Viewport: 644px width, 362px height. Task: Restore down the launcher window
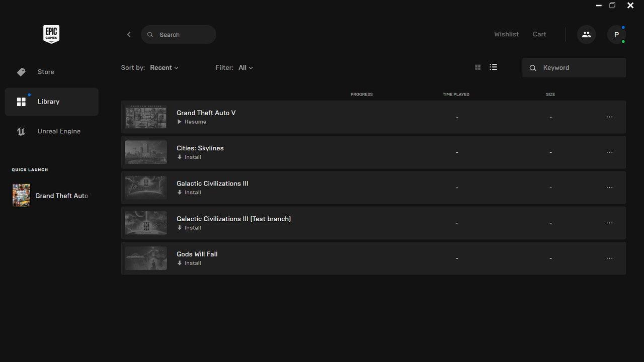(612, 6)
